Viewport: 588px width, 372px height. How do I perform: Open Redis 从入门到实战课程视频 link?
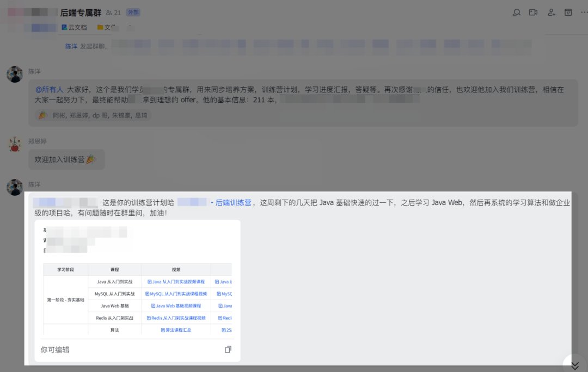(176, 318)
